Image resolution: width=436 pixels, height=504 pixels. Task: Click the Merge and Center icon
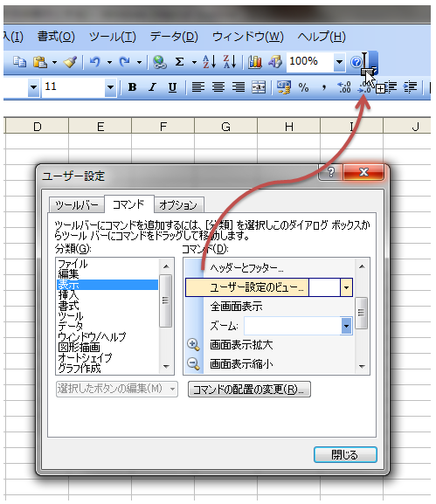259,87
